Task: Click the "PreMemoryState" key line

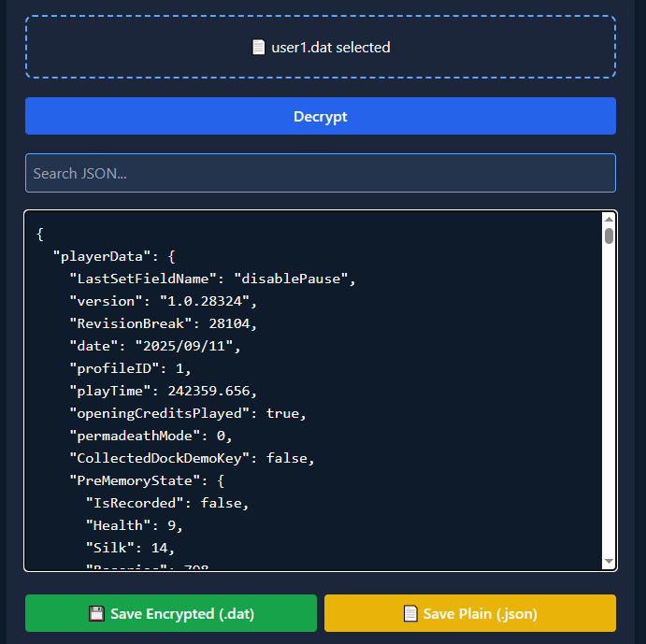Action: [147, 480]
